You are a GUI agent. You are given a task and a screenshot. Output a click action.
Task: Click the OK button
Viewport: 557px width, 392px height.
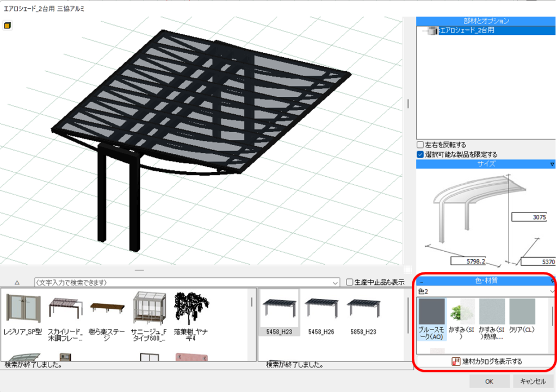pyautogui.click(x=490, y=381)
